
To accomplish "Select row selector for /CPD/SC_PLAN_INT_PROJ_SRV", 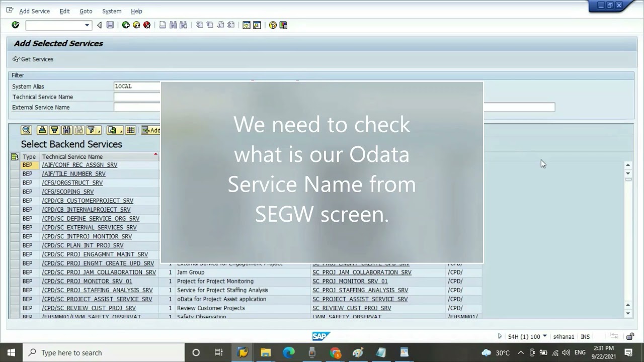I will 15,245.
